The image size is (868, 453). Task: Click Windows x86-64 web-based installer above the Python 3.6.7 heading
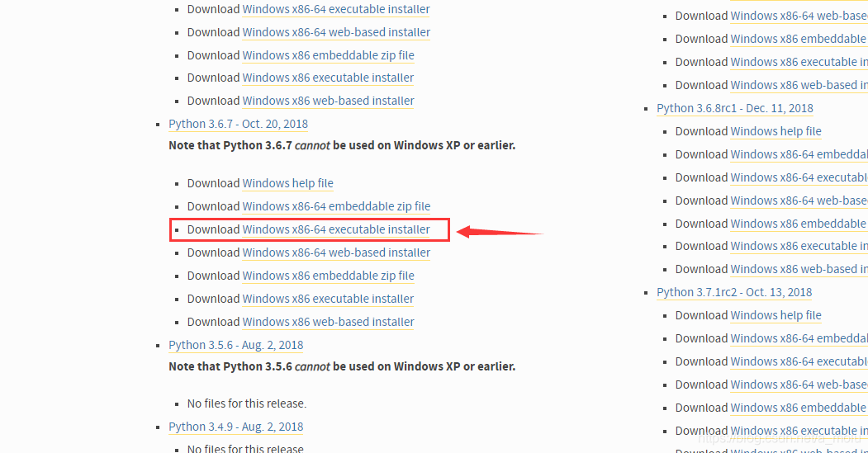pyautogui.click(x=336, y=33)
